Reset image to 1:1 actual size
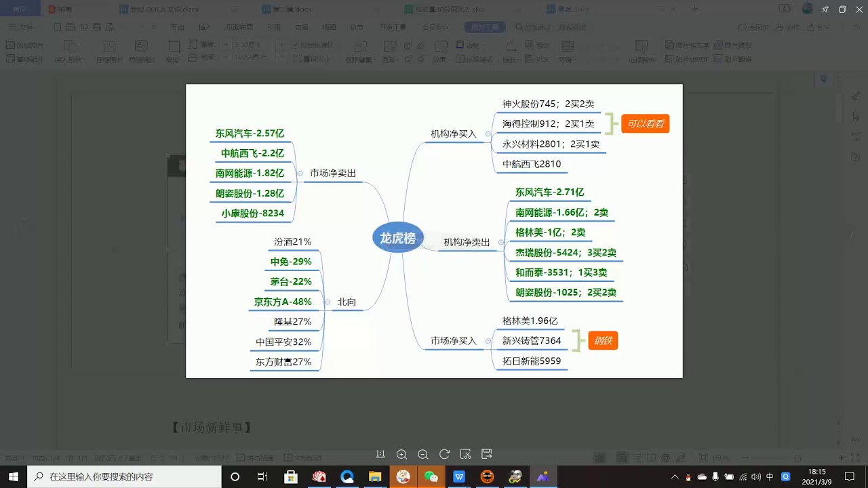Viewport: 868px width, 488px height. coord(380,454)
